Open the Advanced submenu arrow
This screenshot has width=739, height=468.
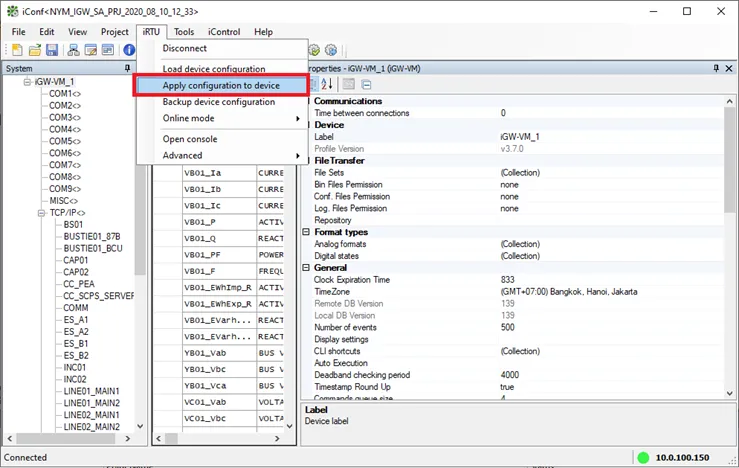point(297,156)
